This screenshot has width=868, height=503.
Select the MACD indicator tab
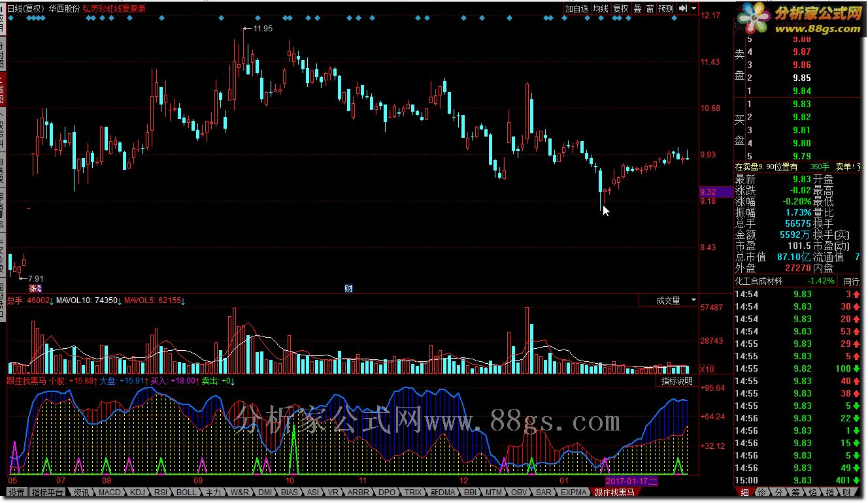coord(109,492)
